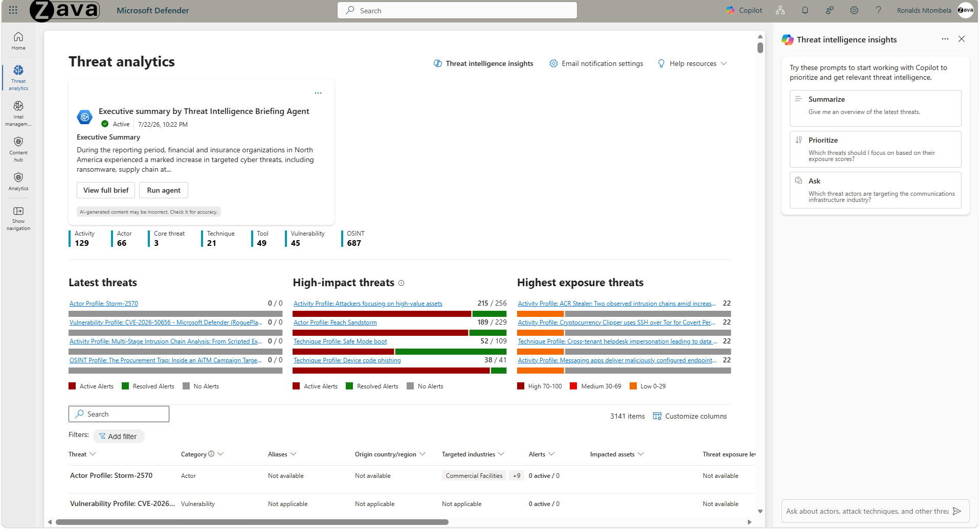Sort by the Threat column chevron
Screen dimensions: 980x529
click(x=93, y=454)
